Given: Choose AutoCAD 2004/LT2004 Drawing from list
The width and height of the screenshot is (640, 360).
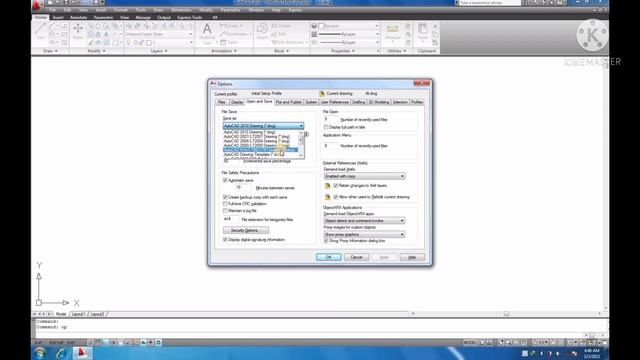Looking at the screenshot, I should click(x=256, y=141).
